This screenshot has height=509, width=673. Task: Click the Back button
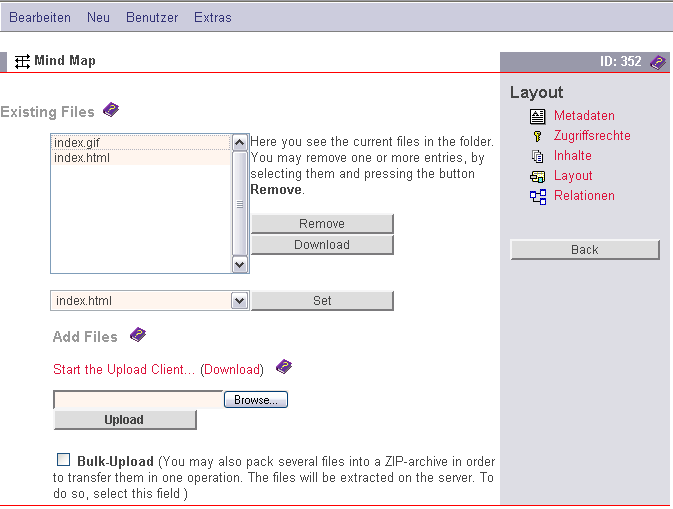pos(585,250)
